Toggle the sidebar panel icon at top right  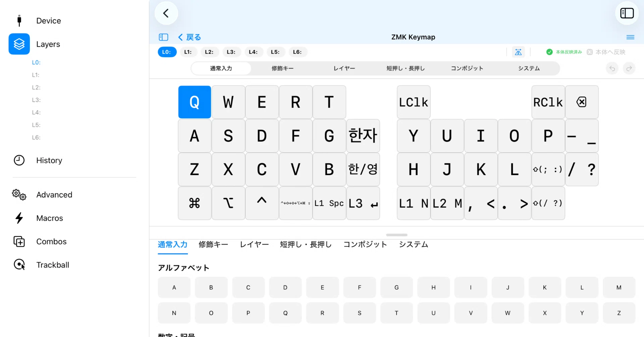(627, 13)
